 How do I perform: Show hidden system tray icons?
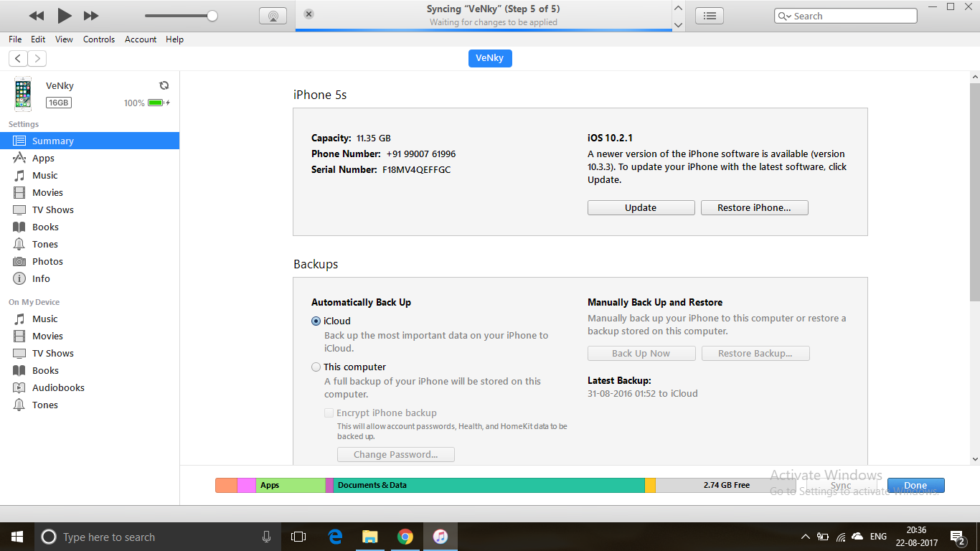point(805,537)
